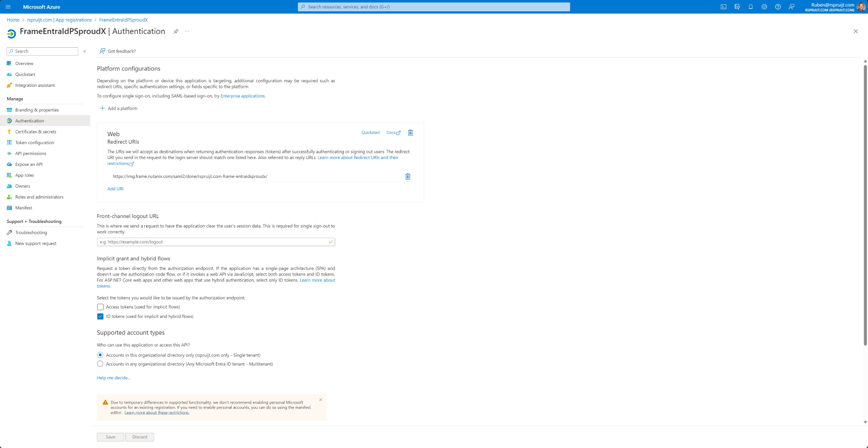
Task: Enable Access tokens checkbox
Action: pos(100,307)
